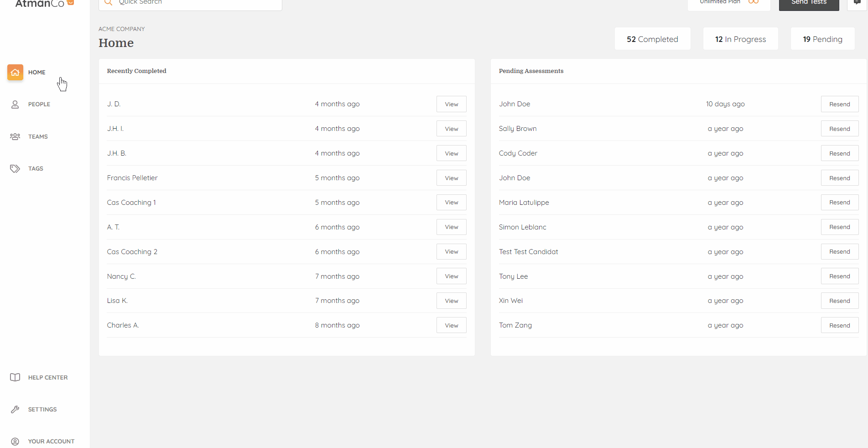This screenshot has height=448, width=868.
Task: View Nancy C. assessment
Action: [452, 276]
